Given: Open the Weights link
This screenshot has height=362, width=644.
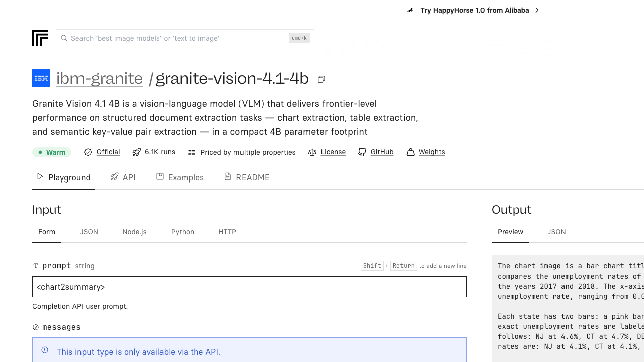Looking at the screenshot, I should (x=432, y=152).
